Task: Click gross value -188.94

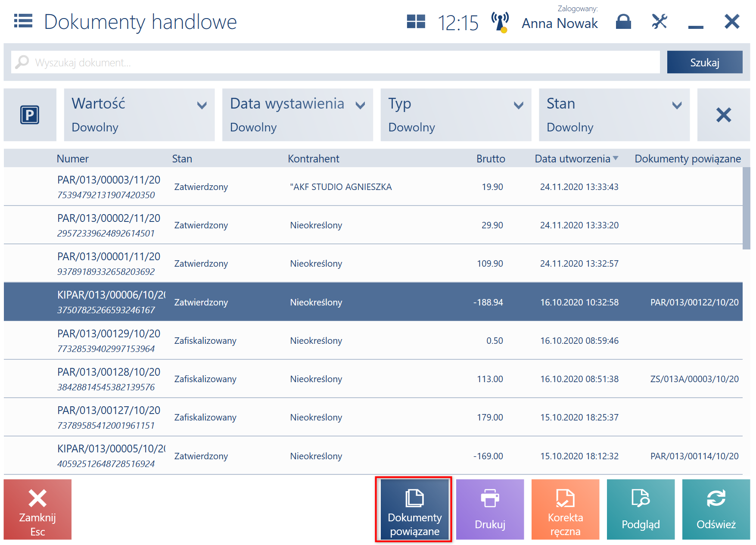Action: click(x=488, y=302)
